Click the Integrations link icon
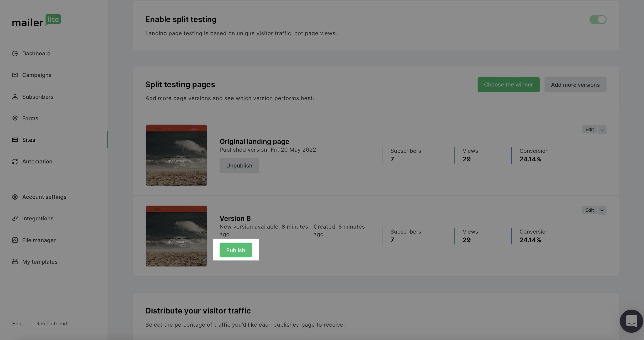 15,218
